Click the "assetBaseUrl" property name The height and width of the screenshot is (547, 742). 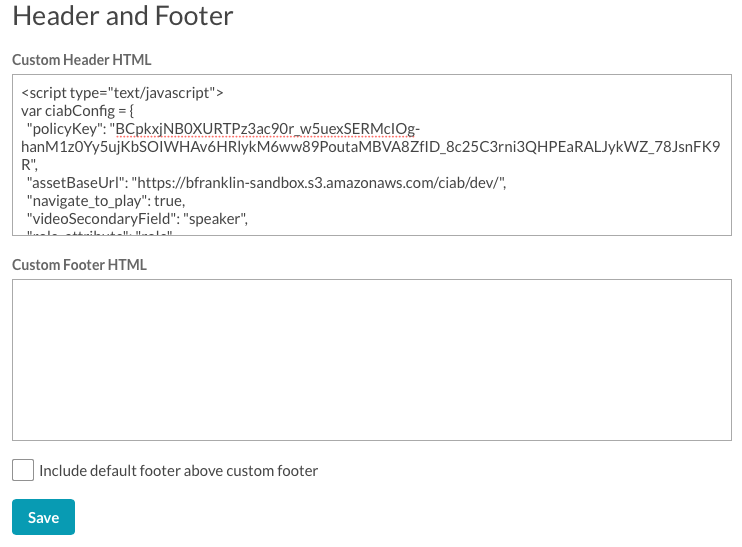click(x=75, y=183)
